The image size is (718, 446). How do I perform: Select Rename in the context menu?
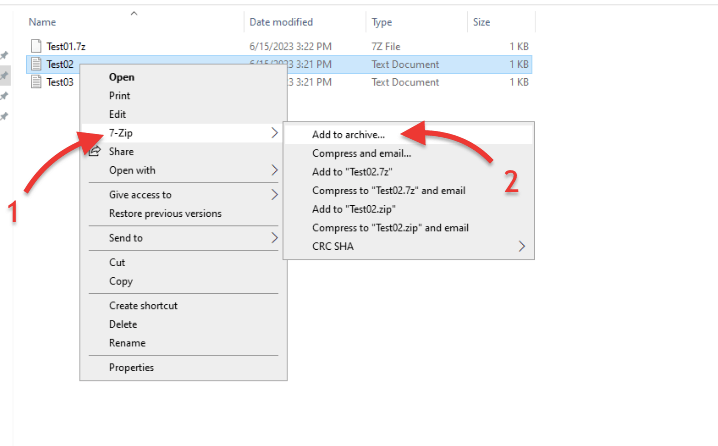click(x=127, y=343)
